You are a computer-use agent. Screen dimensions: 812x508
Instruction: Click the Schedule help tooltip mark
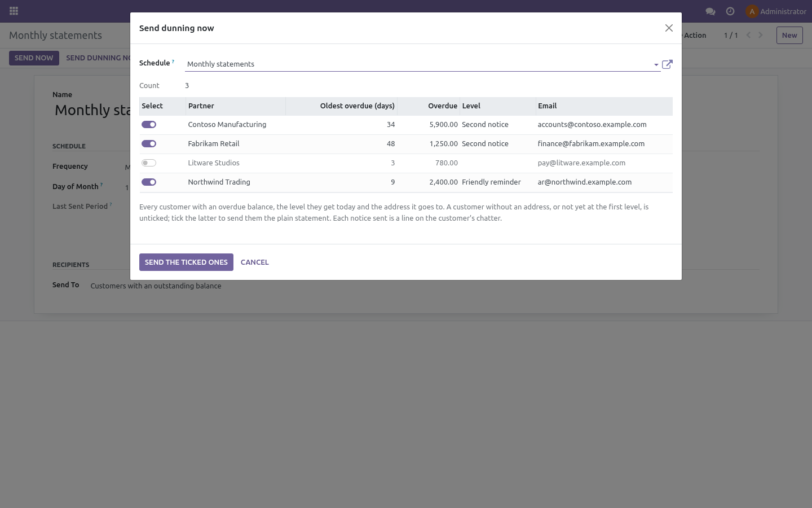(x=173, y=61)
